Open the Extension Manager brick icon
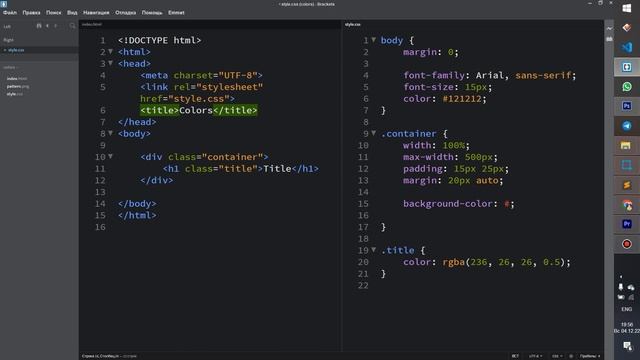This screenshot has height=360, width=640. (609, 39)
